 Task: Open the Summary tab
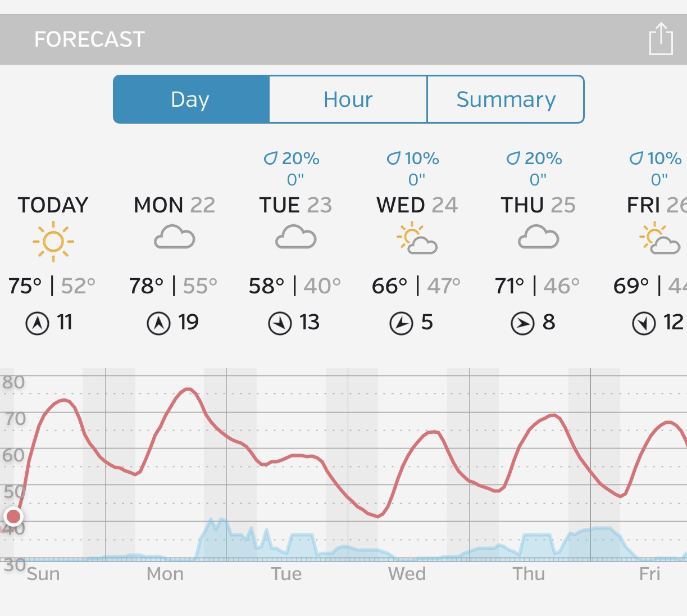pyautogui.click(x=506, y=99)
